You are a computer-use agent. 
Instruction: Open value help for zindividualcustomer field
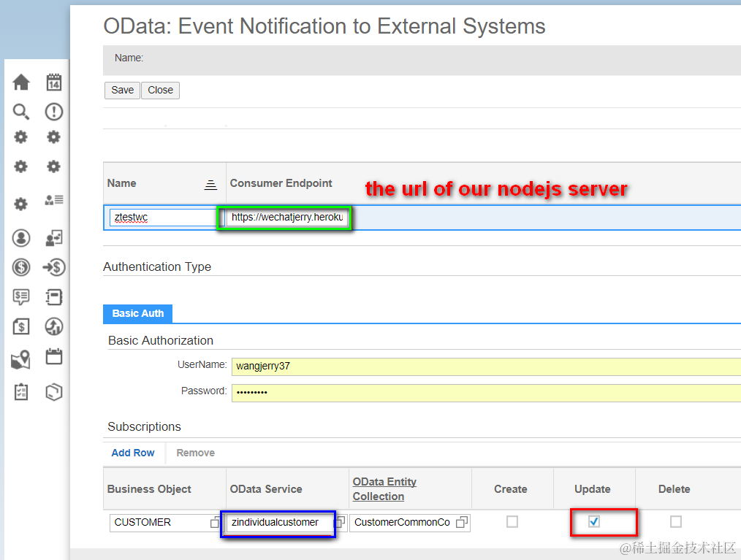(x=339, y=522)
